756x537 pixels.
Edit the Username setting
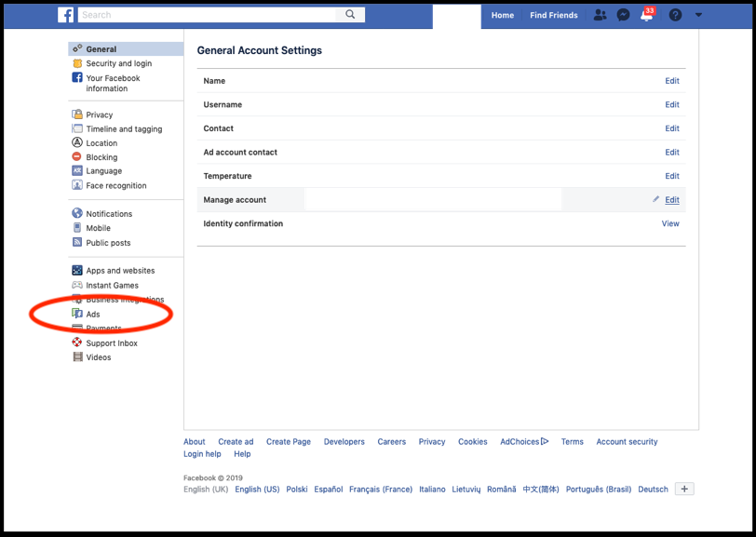click(672, 104)
